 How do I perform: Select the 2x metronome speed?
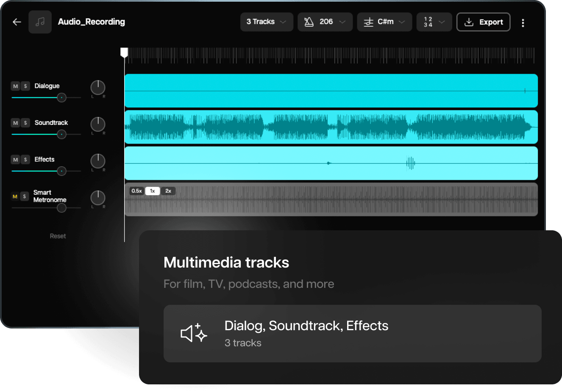[168, 191]
